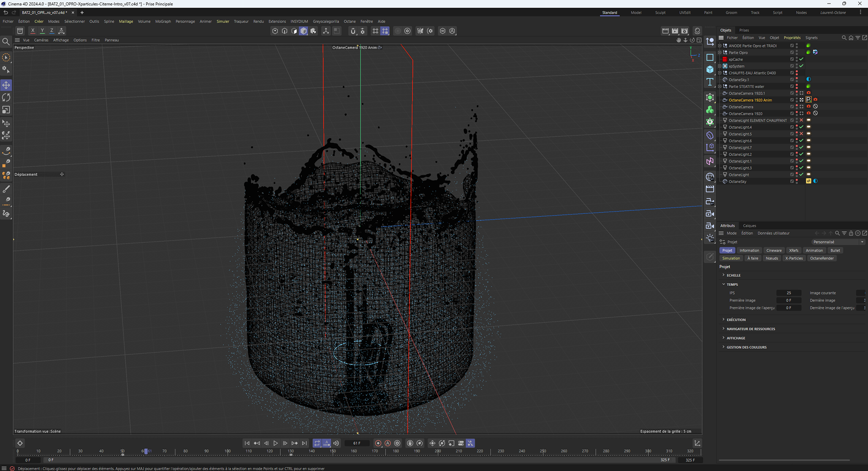
Task: Click the OctaneRender project settings button
Action: coord(821,258)
